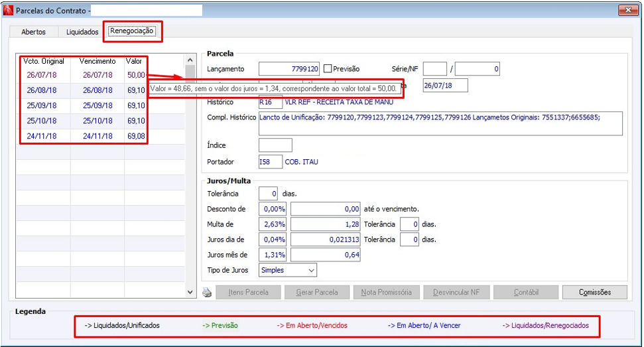Viewport: 644px width, 347px height.
Task: Click the Itens Parcela button
Action: (x=249, y=293)
